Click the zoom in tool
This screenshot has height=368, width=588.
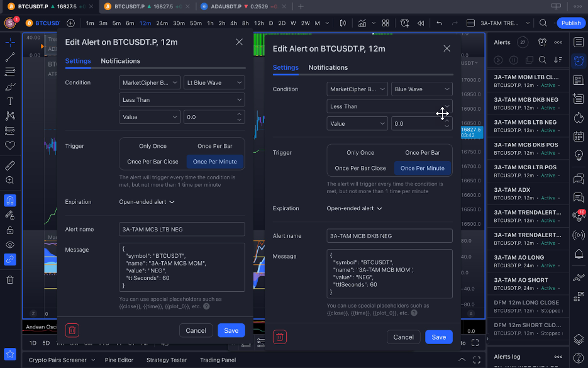point(10,181)
